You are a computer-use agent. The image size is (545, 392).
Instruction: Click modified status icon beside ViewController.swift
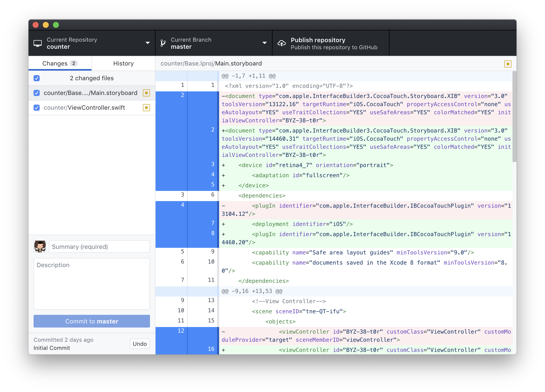click(x=146, y=108)
